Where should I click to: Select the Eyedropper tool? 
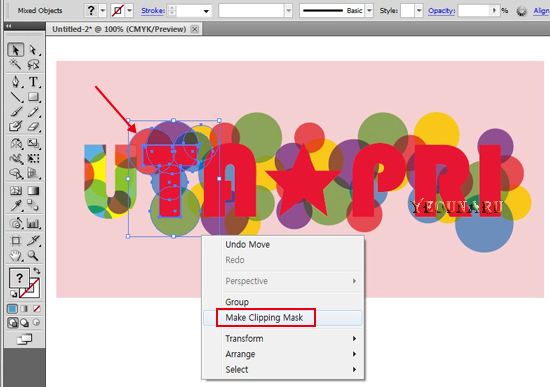[15, 205]
